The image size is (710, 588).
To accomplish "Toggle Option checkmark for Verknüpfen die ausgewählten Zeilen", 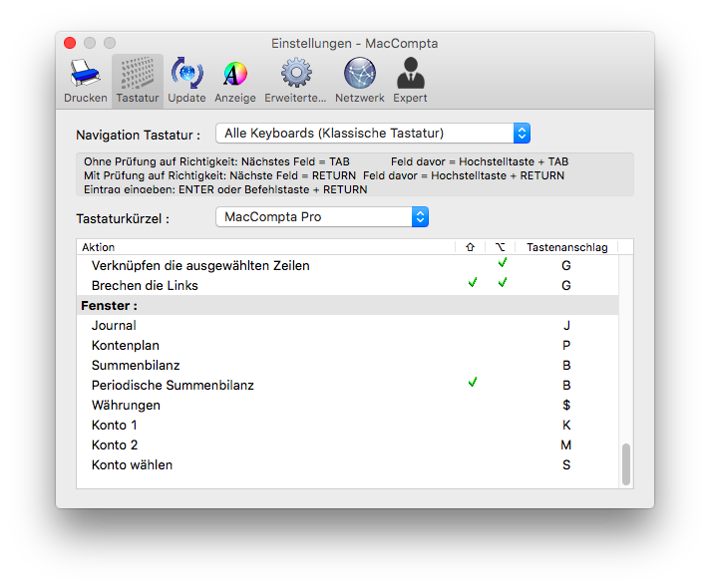I will point(503,263).
